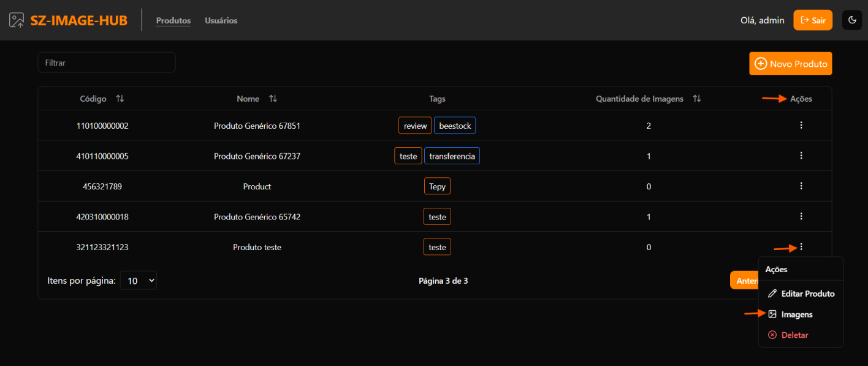Select Deletar from the actions menu
The image size is (868, 366).
tap(794, 335)
